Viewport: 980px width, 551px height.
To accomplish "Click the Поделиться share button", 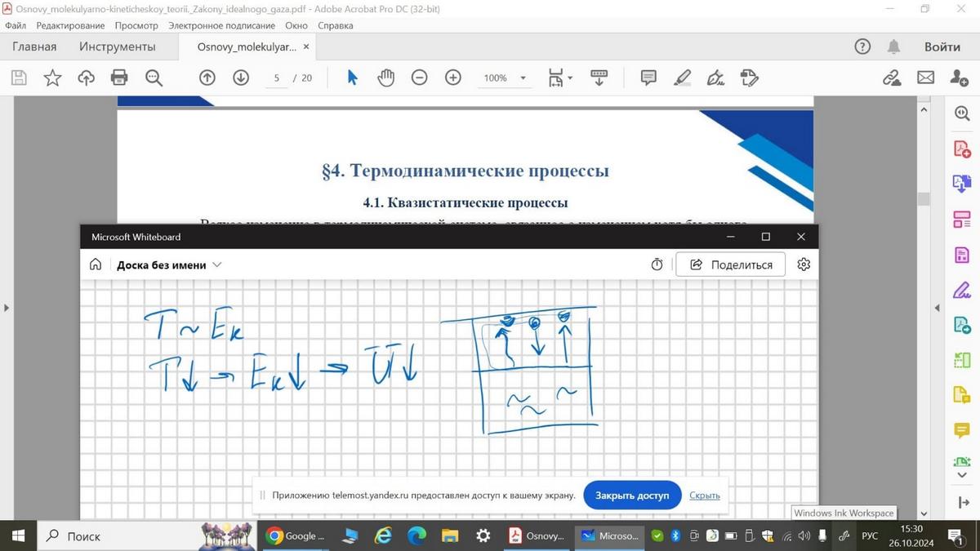I will tap(730, 264).
